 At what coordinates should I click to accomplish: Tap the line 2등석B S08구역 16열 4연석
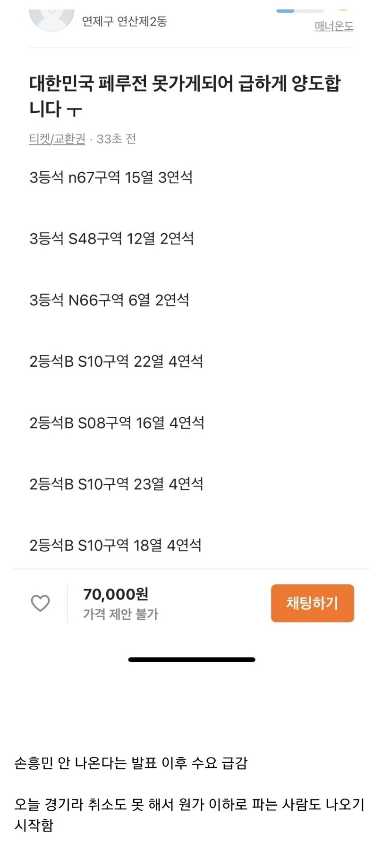pyautogui.click(x=117, y=423)
